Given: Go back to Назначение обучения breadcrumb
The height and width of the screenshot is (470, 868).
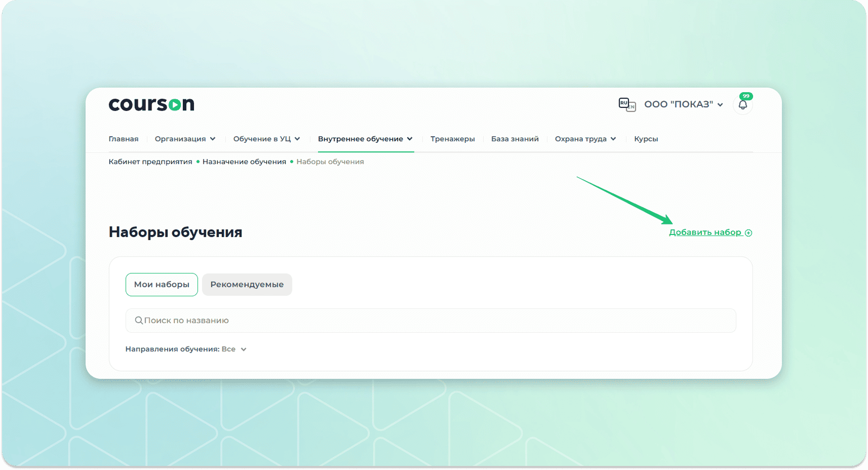Looking at the screenshot, I should [x=244, y=162].
